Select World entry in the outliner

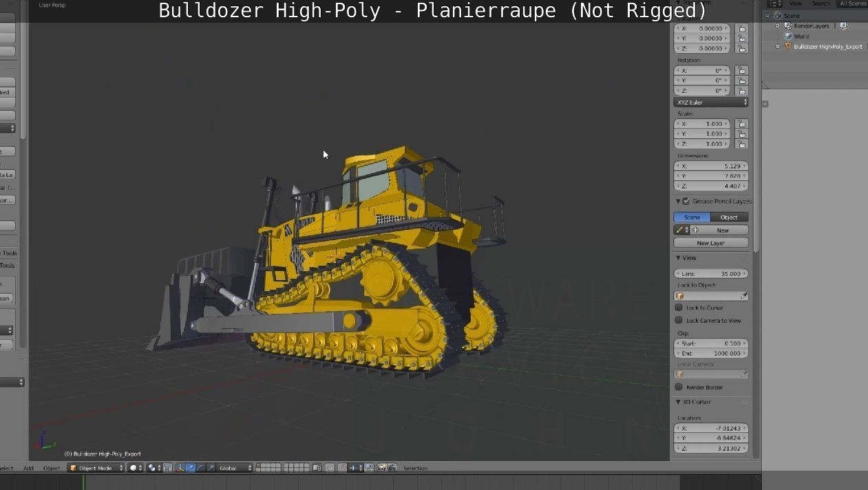801,36
